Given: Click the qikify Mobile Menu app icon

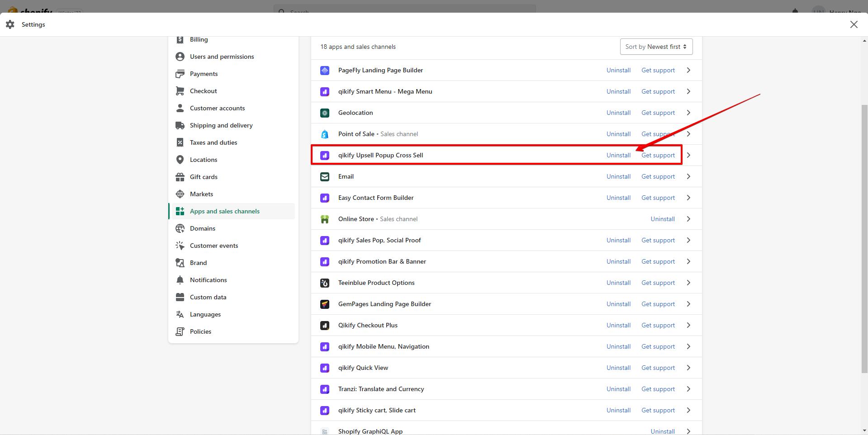Looking at the screenshot, I should click(325, 347).
